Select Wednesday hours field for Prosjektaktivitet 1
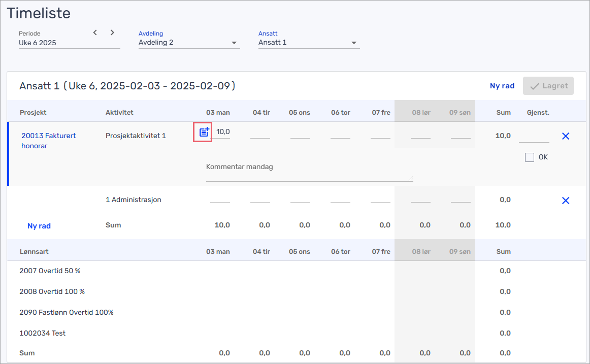This screenshot has height=364, width=590. [x=300, y=133]
